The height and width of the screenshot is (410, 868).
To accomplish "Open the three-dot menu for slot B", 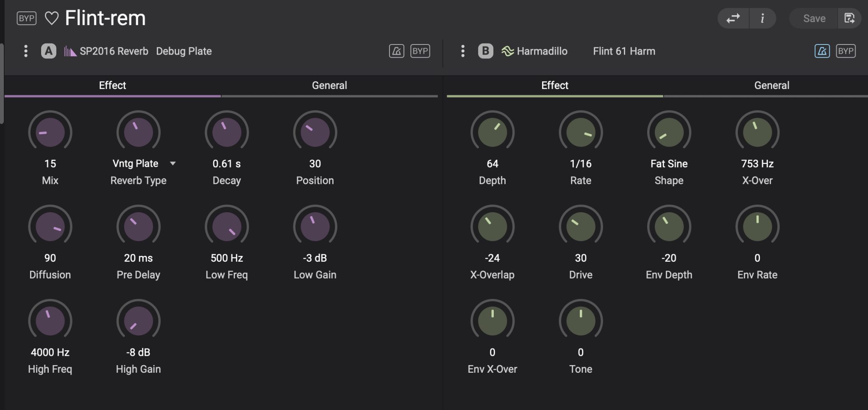I will point(463,51).
